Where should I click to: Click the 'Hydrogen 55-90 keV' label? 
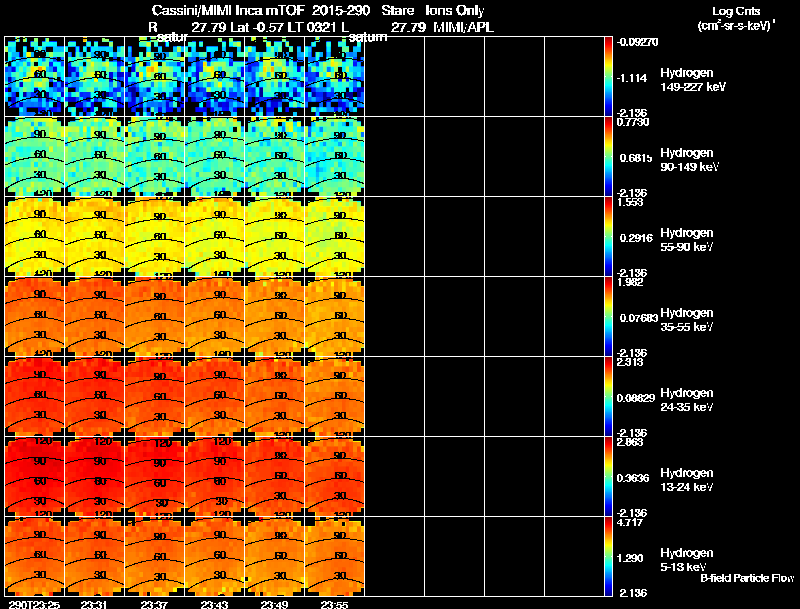687,240
